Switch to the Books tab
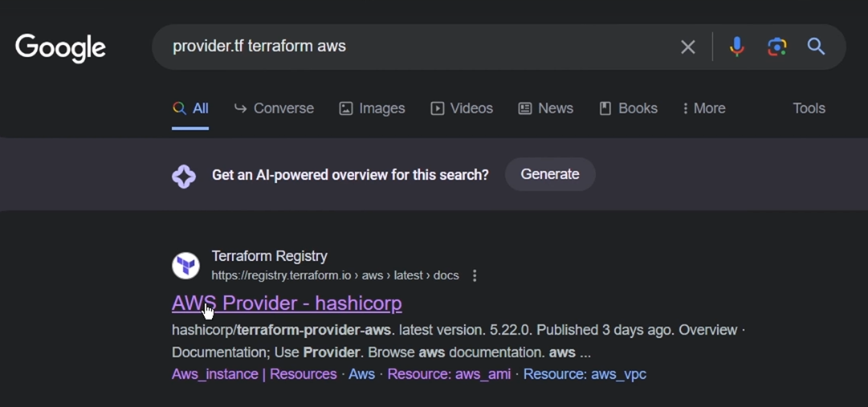This screenshot has height=407, width=868. [x=629, y=108]
